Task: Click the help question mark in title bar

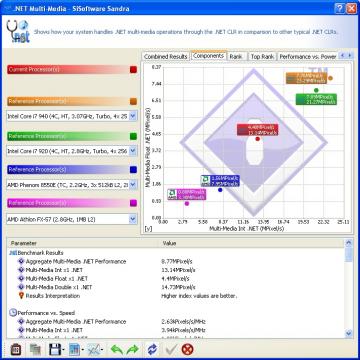Action: [339, 8]
